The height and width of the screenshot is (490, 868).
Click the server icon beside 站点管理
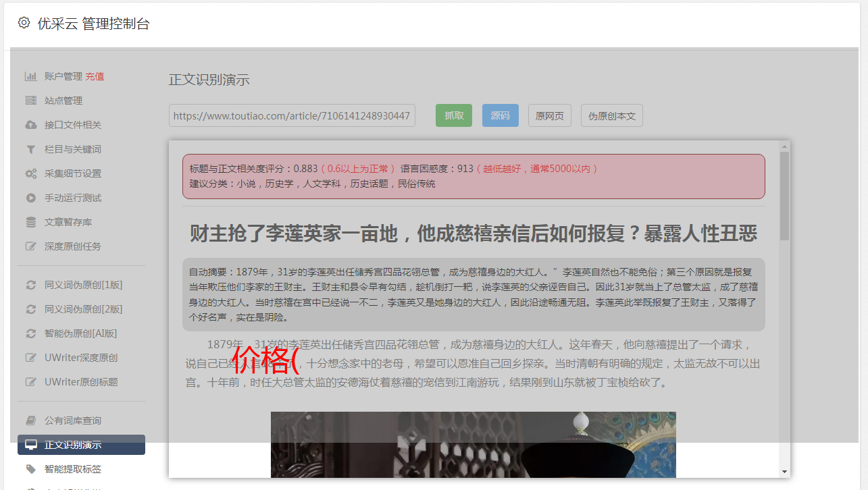[30, 101]
